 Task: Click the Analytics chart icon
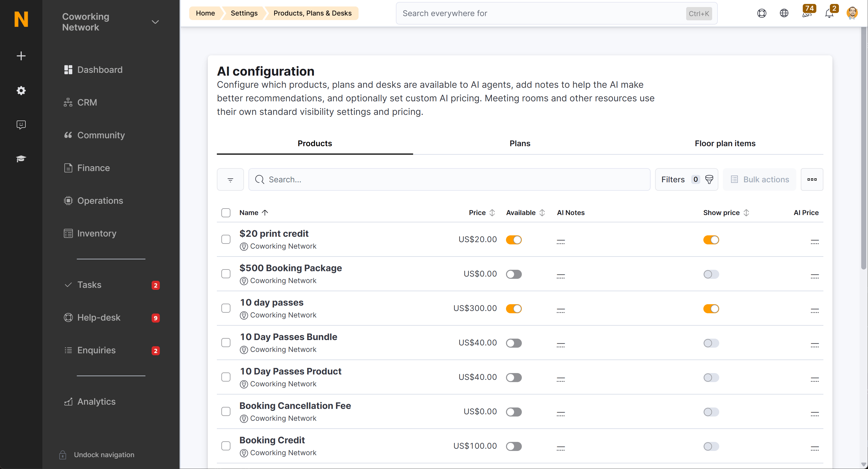click(68, 401)
